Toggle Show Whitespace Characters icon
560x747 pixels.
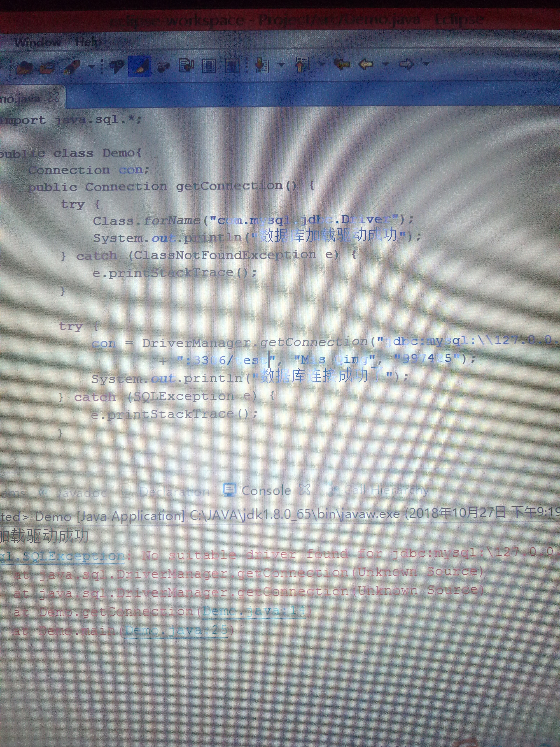coord(232,65)
